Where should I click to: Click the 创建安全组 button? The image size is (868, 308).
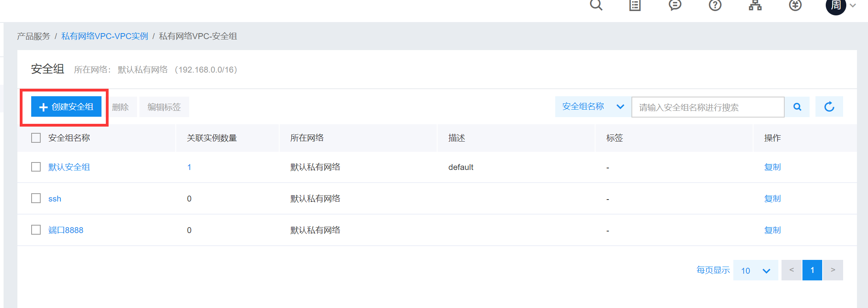pyautogui.click(x=66, y=107)
